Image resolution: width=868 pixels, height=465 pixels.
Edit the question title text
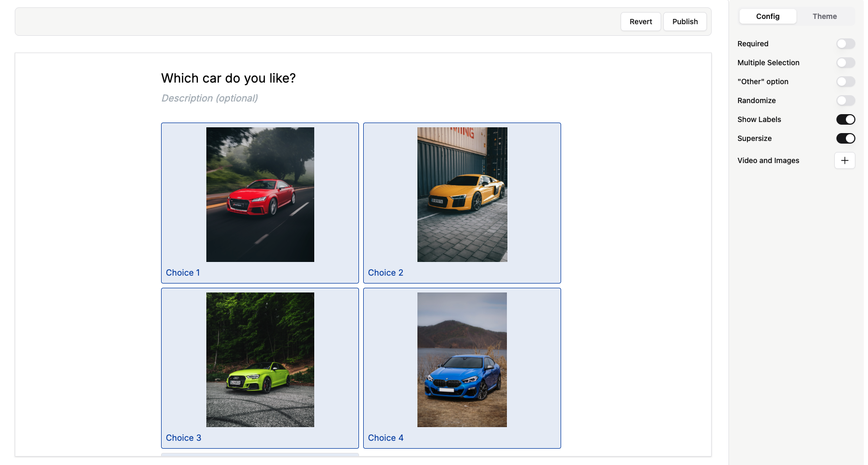(x=228, y=78)
